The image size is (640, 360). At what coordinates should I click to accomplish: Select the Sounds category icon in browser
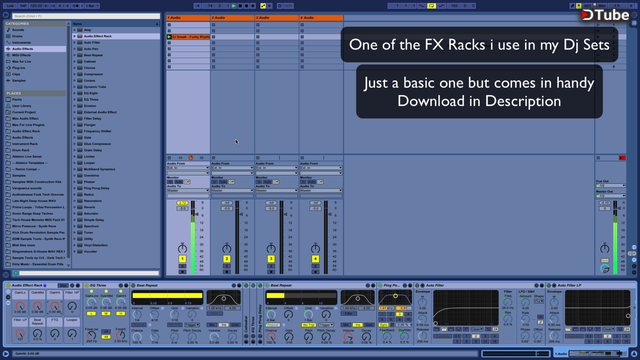(8, 30)
